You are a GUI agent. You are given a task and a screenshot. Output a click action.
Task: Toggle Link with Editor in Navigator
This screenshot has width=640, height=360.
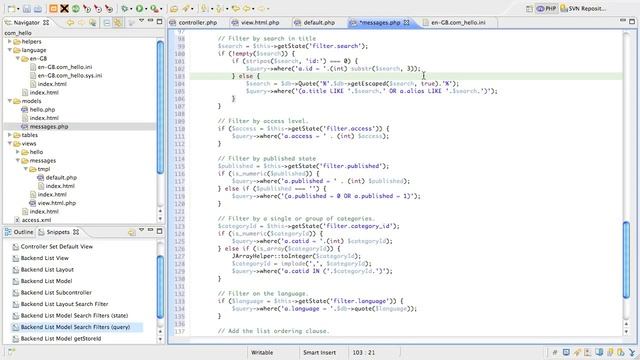pyautogui.click(x=118, y=23)
